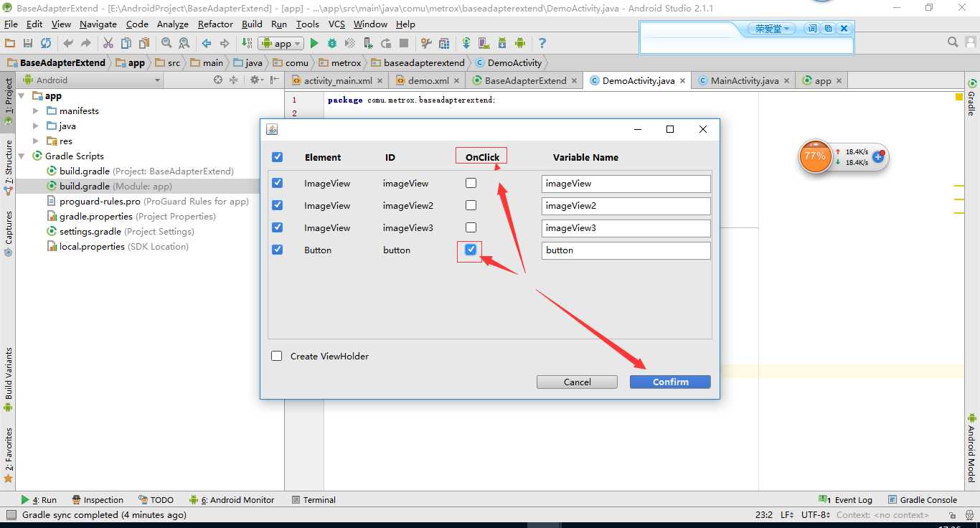Uncheck the Button row's Element checkbox
The image size is (980, 528).
(x=278, y=250)
